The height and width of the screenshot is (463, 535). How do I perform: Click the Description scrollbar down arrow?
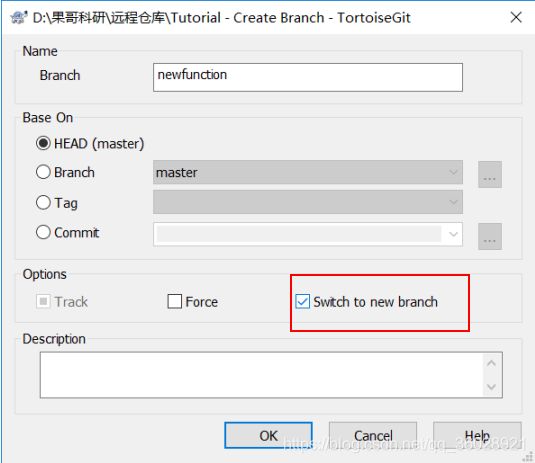(x=491, y=387)
